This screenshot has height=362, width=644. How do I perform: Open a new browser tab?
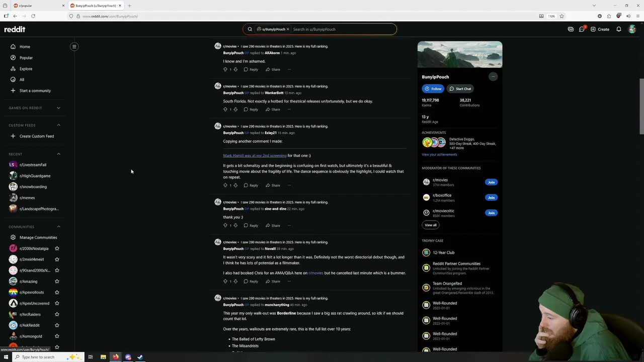pyautogui.click(x=129, y=6)
